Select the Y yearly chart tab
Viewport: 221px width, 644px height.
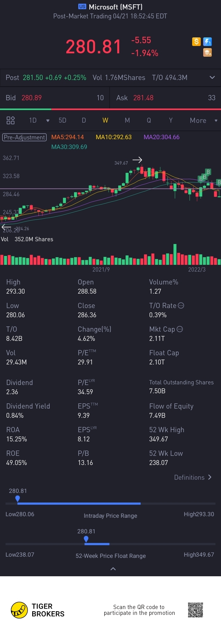tap(171, 120)
